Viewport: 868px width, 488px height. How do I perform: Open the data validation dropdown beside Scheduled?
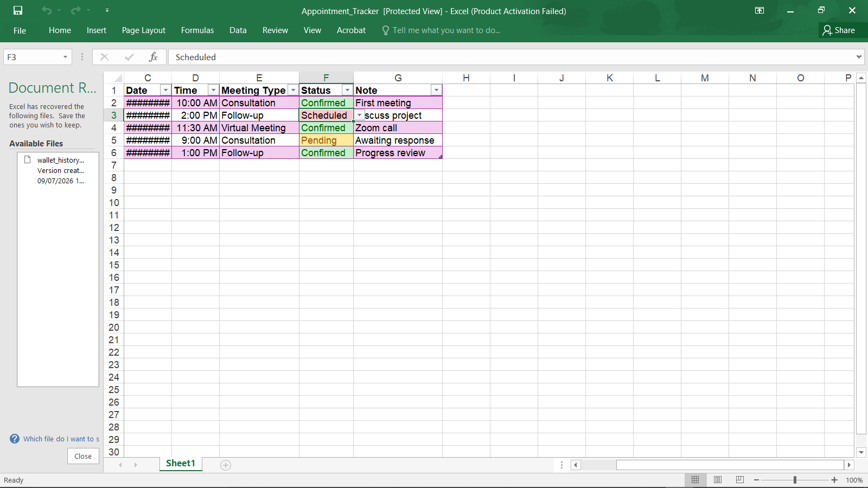[x=359, y=115]
